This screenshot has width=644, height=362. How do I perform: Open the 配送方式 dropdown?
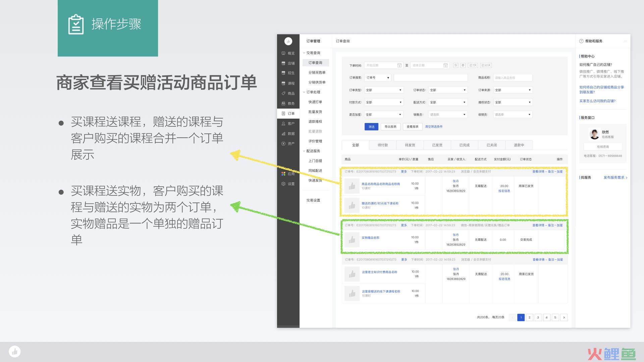[448, 102]
